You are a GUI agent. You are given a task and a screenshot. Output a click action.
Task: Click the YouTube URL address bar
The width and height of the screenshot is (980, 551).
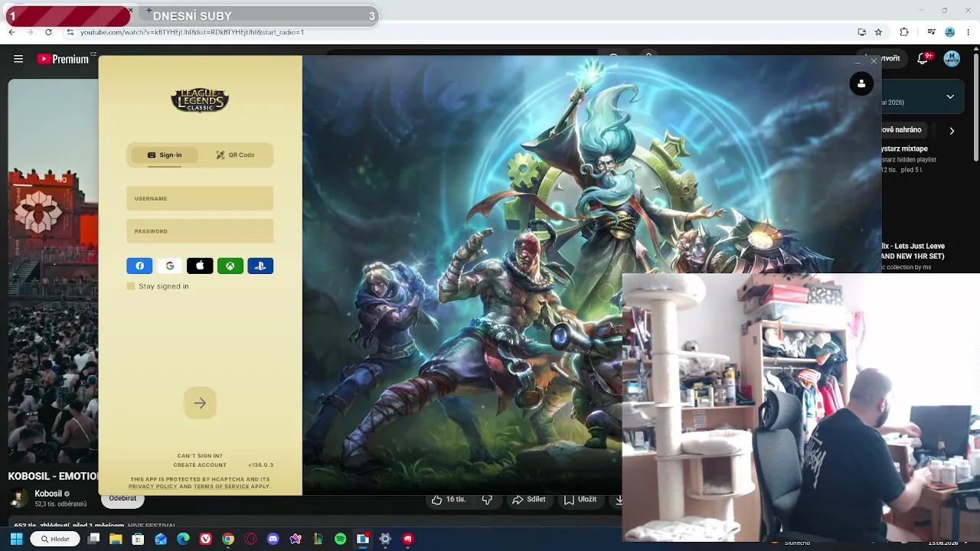(x=459, y=32)
